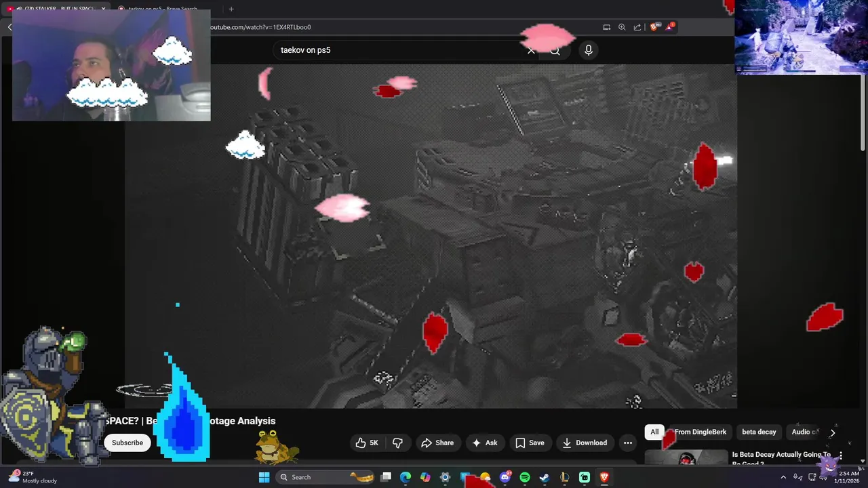The height and width of the screenshot is (488, 868).
Task: Open Task View in taskbar
Action: pyautogui.click(x=386, y=477)
